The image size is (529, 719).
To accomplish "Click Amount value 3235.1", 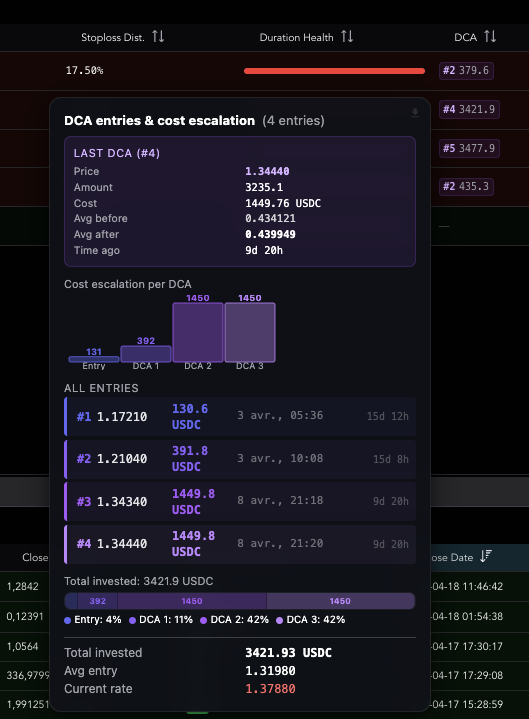I will 264,188.
